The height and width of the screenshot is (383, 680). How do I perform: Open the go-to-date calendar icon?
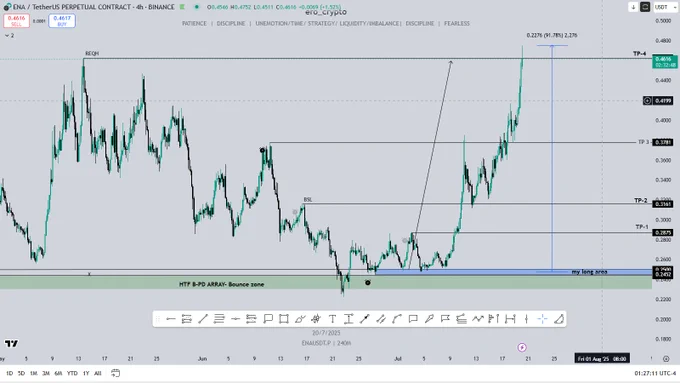pyautogui.click(x=115, y=373)
